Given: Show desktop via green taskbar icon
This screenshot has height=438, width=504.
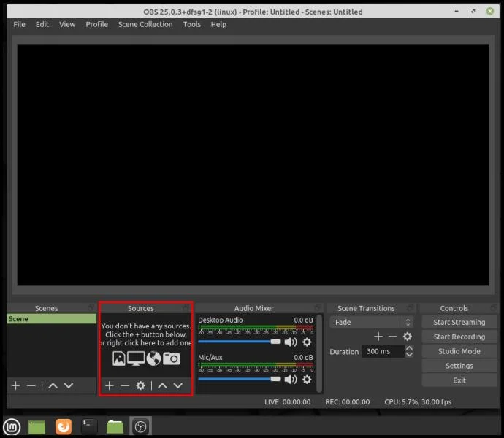Looking at the screenshot, I should pos(37,427).
